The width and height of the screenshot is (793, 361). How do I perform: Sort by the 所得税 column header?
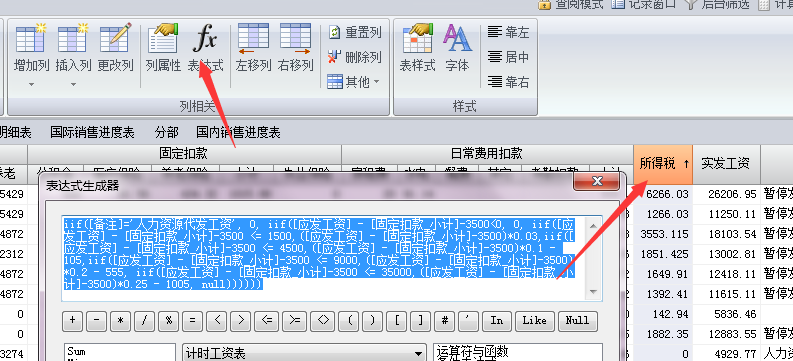663,163
